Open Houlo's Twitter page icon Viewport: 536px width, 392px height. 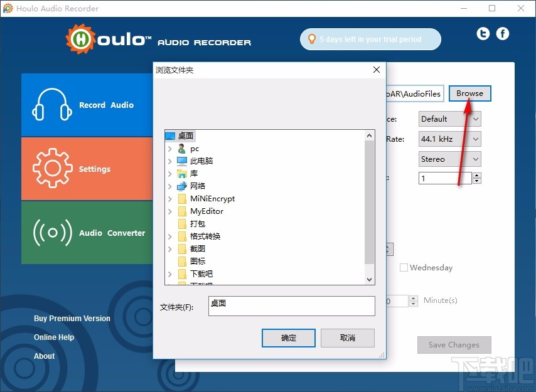[x=483, y=33]
